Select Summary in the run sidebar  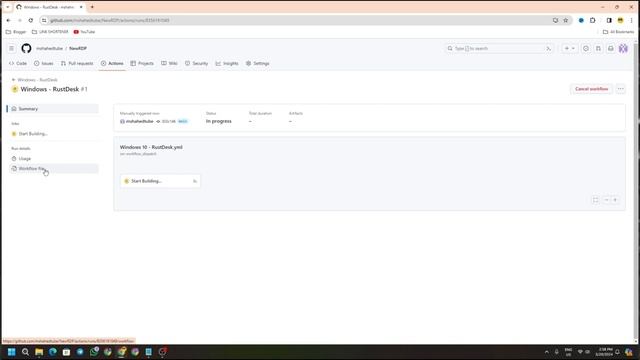click(x=53, y=109)
